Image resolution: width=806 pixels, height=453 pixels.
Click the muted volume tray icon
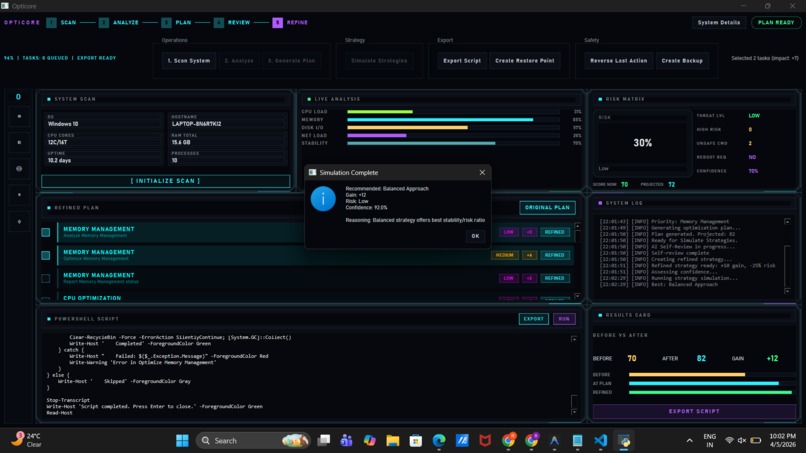[x=742, y=440]
